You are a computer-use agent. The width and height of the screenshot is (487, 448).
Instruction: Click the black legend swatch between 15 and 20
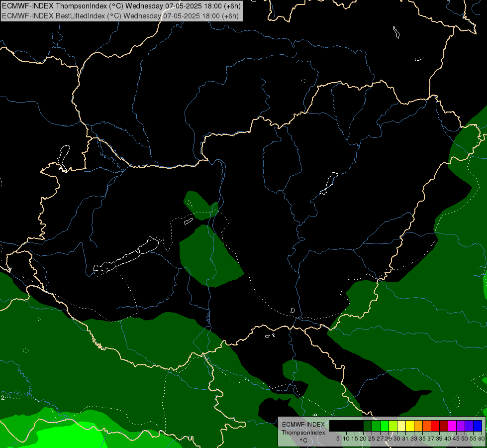tap(359, 426)
